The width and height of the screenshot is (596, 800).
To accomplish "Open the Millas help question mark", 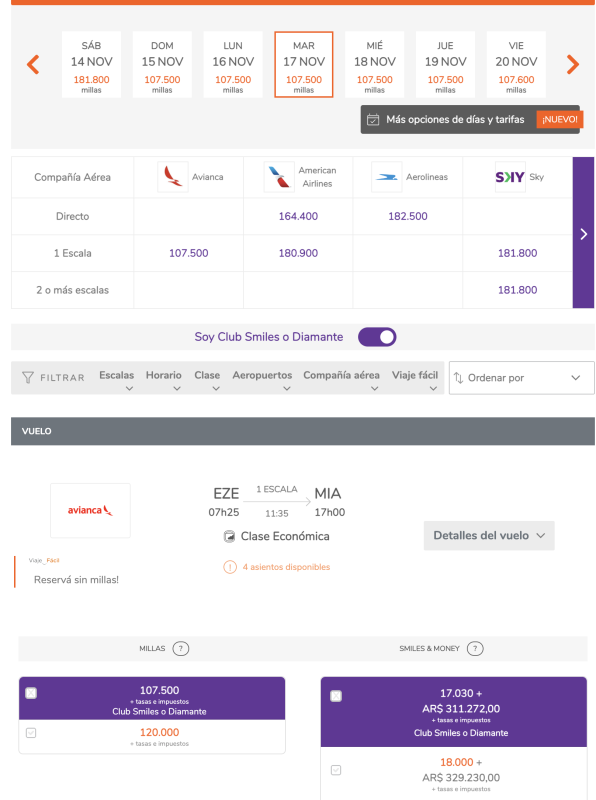I will pyautogui.click(x=181, y=648).
